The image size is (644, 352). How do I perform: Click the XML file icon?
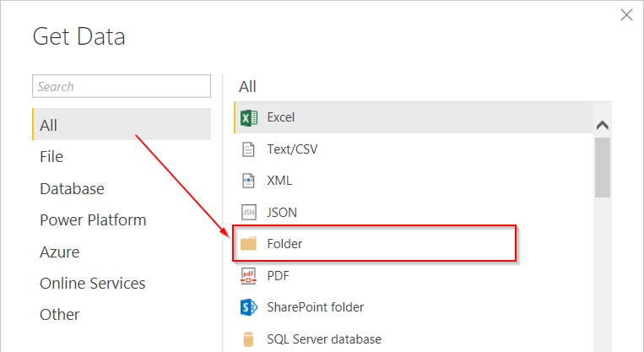tap(248, 181)
